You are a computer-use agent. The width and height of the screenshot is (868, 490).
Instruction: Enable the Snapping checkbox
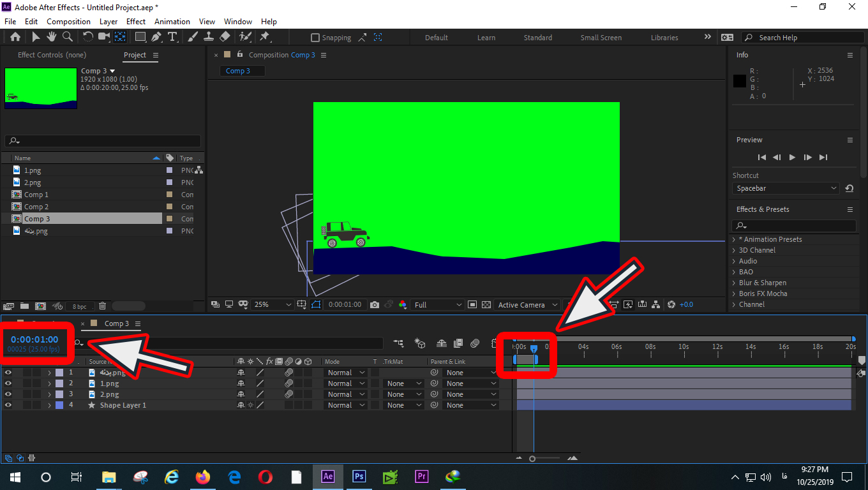pos(315,38)
